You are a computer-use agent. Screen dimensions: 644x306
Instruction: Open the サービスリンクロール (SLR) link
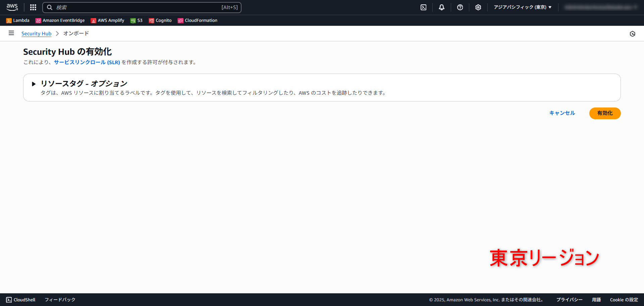pyautogui.click(x=86, y=62)
